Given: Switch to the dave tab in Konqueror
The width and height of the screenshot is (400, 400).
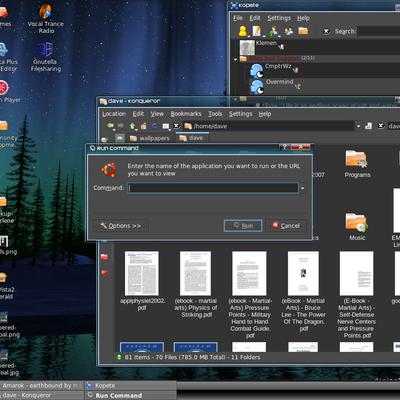Looking at the screenshot, I should (x=191, y=138).
